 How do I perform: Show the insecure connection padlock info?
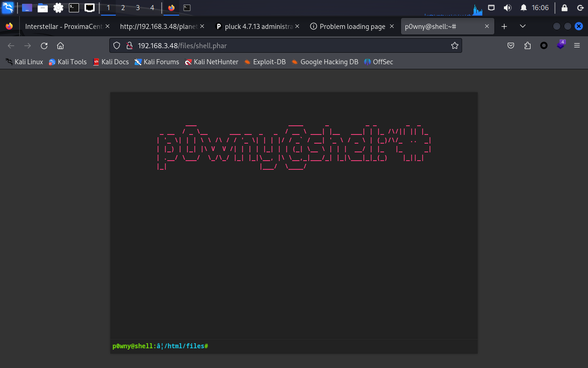click(x=130, y=45)
